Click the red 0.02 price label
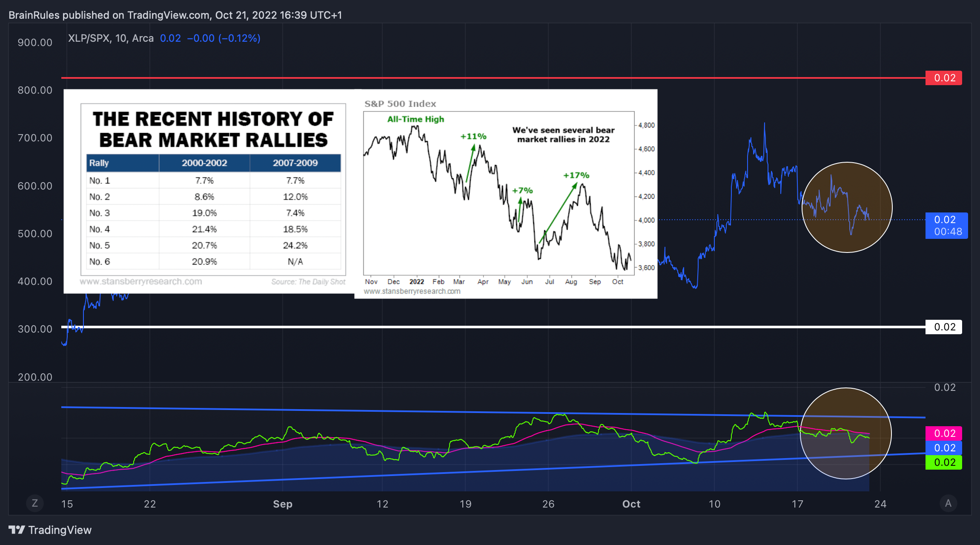Image resolution: width=980 pixels, height=545 pixels. point(943,78)
